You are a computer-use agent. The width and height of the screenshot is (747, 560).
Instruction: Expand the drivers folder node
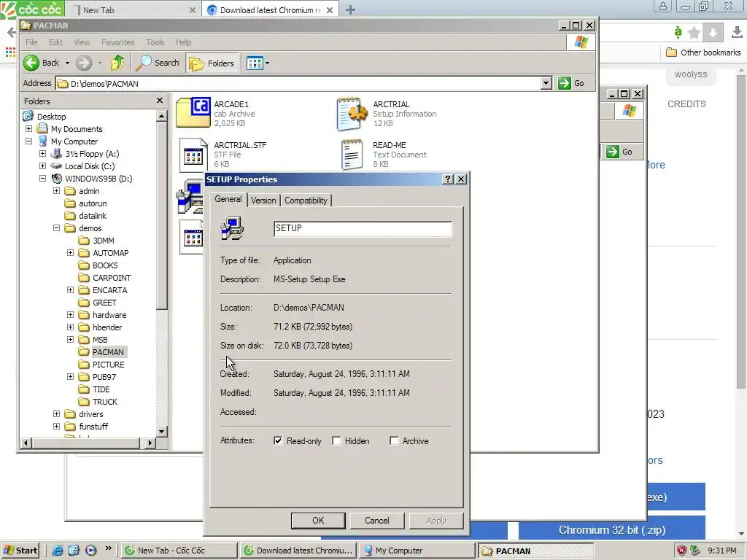[x=56, y=413]
